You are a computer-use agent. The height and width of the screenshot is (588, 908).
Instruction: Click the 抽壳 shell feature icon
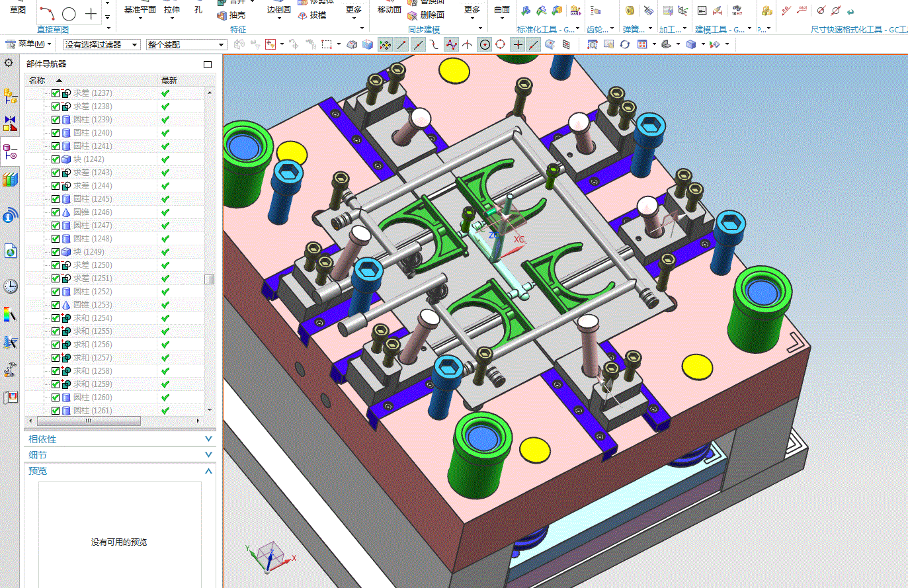point(223,15)
